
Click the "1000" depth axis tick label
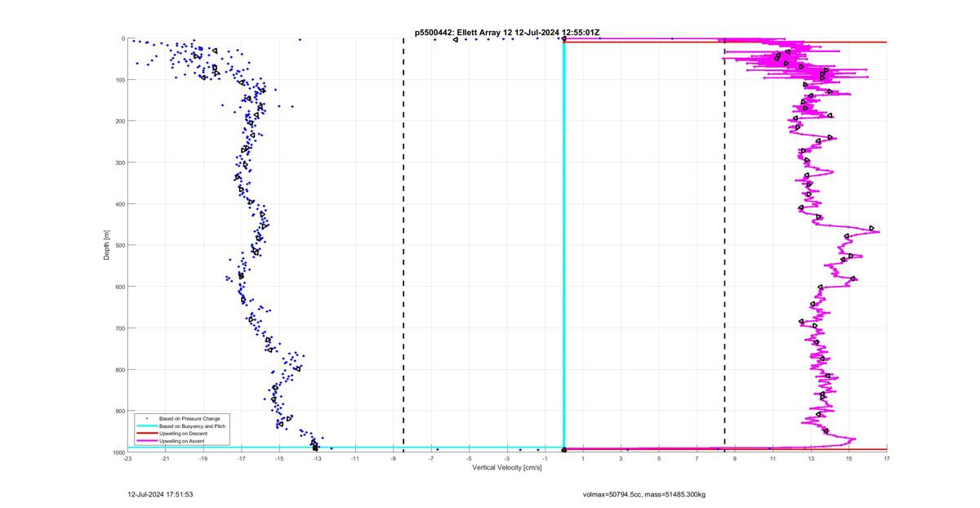pos(118,452)
